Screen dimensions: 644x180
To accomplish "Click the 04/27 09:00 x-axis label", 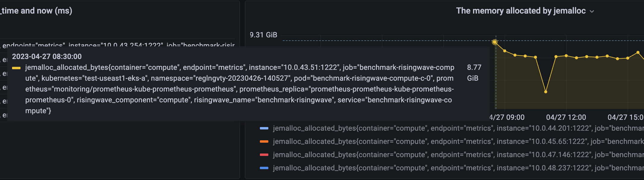I will (507, 117).
